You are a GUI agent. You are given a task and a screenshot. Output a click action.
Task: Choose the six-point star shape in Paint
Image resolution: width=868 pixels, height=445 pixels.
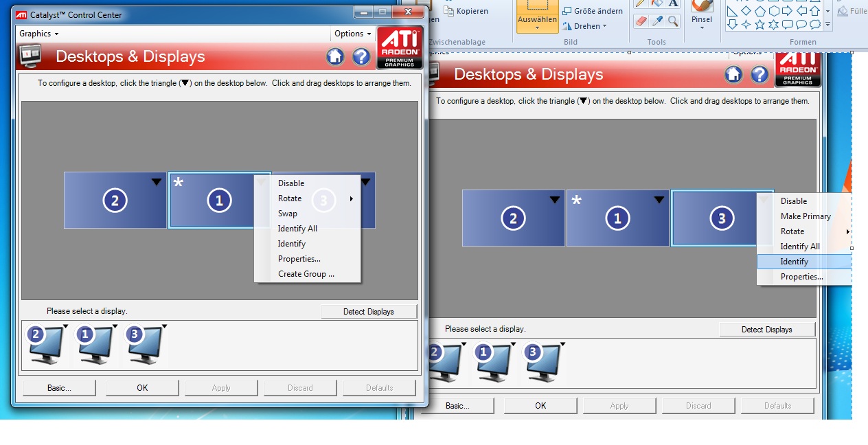[774, 25]
